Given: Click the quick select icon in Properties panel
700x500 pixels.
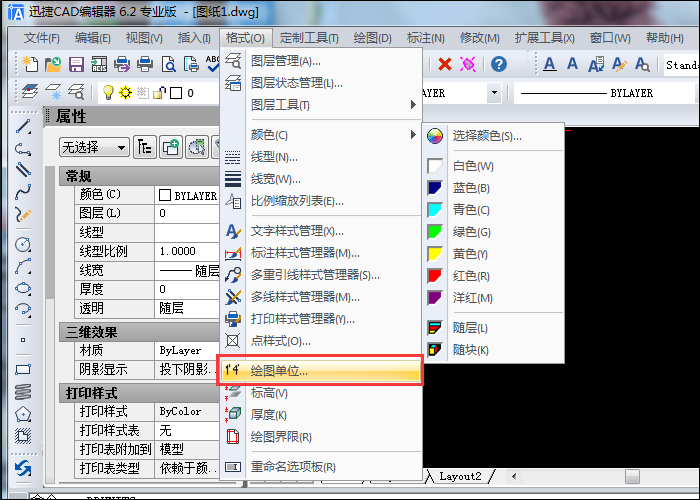Looking at the screenshot, I should (197, 147).
